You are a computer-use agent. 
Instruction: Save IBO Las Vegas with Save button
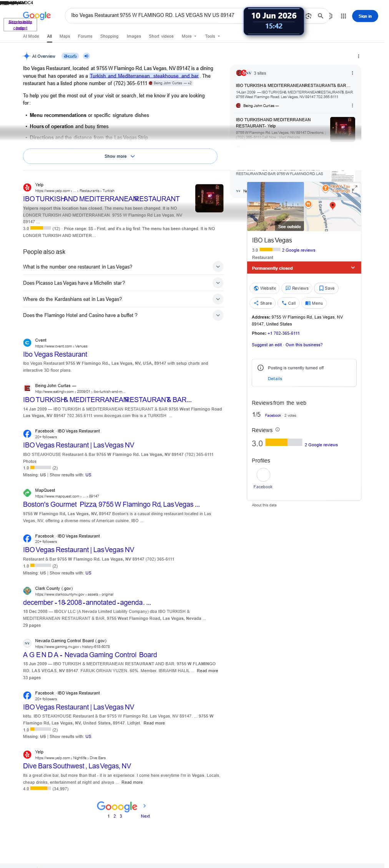click(x=326, y=288)
